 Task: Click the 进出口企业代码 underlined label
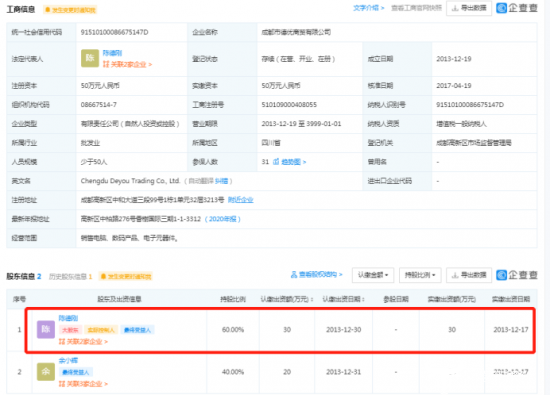tap(390, 181)
